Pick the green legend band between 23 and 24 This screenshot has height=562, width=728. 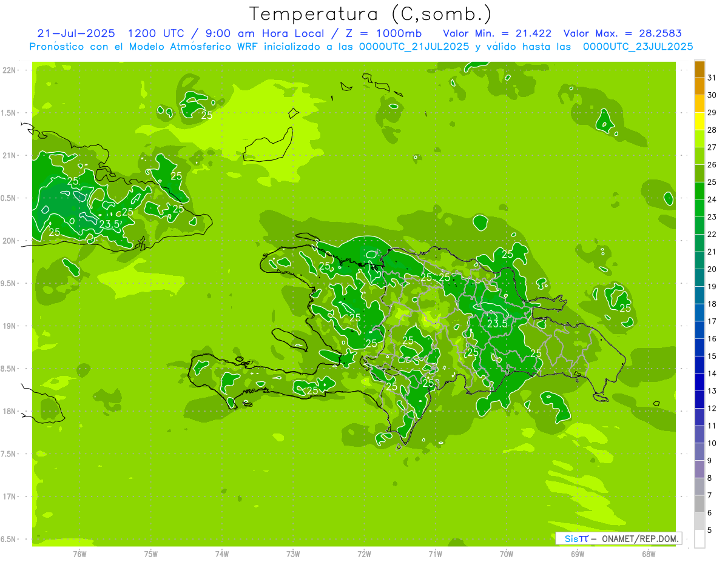click(x=699, y=208)
